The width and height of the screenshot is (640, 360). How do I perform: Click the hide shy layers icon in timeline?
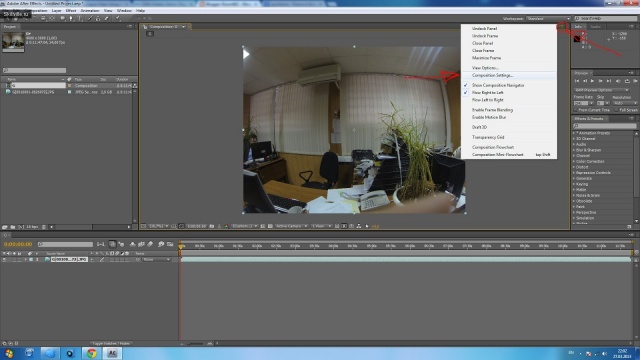click(133, 244)
